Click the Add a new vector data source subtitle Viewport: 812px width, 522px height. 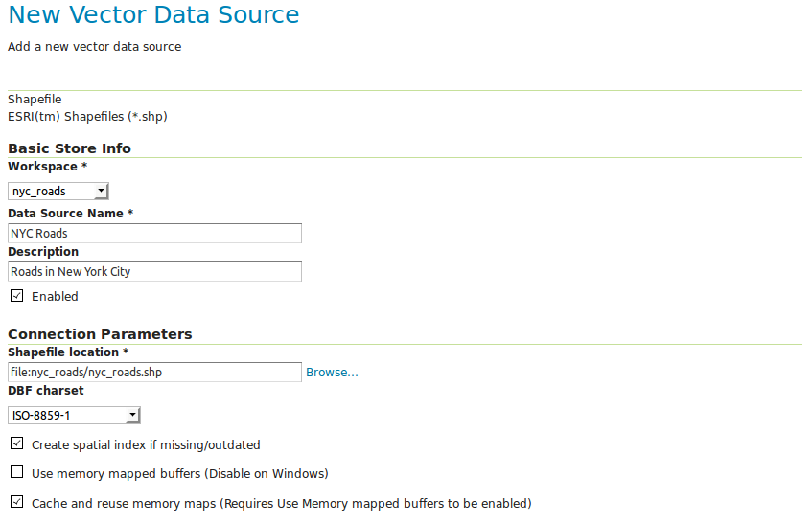tap(94, 46)
